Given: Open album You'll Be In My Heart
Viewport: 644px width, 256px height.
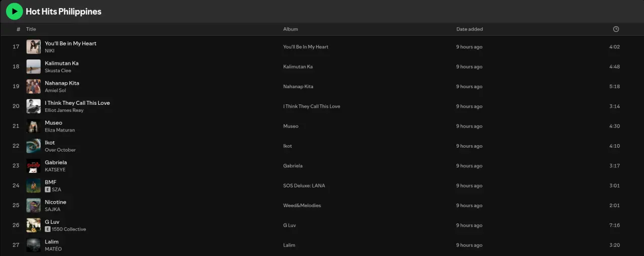Looking at the screenshot, I should click(305, 47).
